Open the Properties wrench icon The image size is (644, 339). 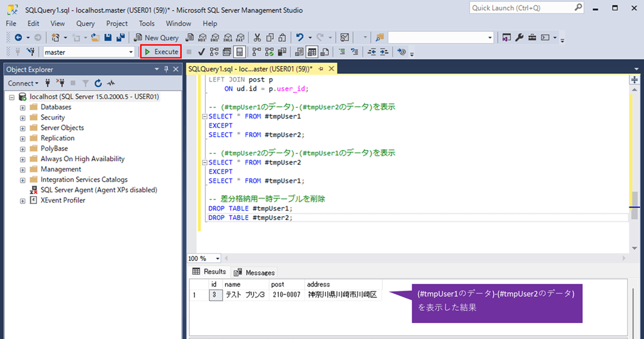pyautogui.click(x=519, y=37)
